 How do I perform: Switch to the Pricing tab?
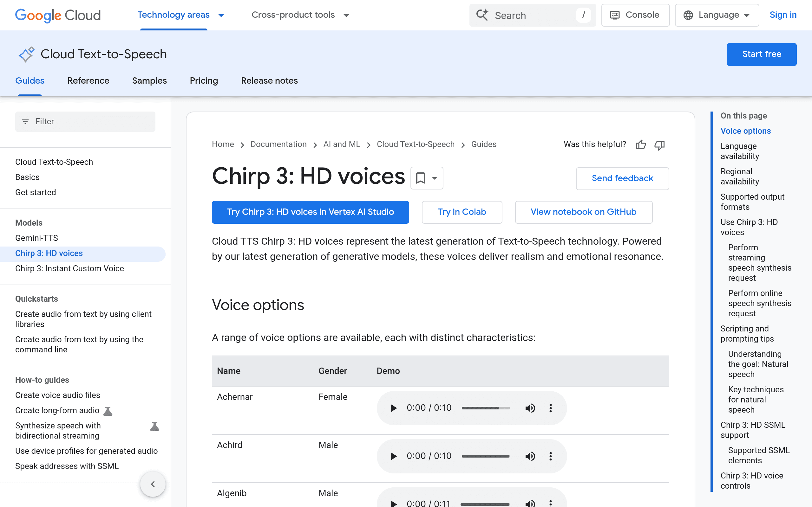[204, 80]
